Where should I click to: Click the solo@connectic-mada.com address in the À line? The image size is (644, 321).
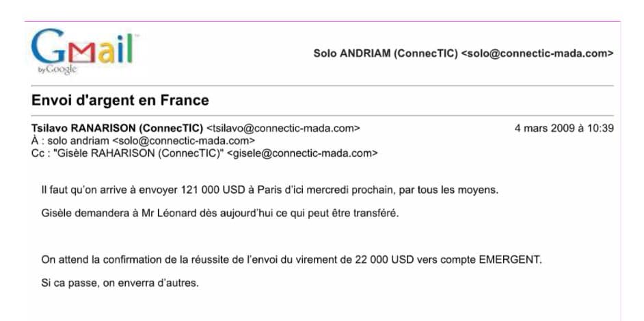[x=184, y=141]
